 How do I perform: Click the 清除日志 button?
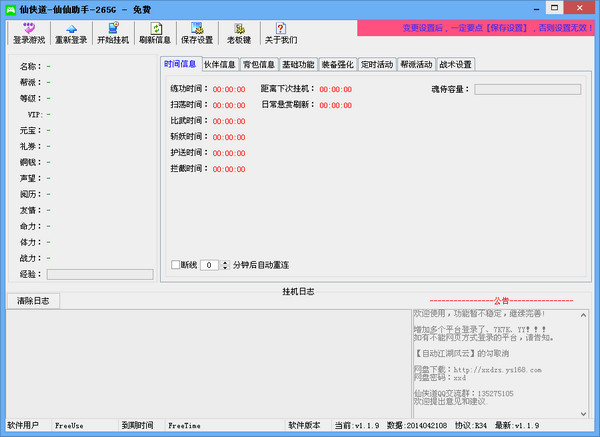click(34, 300)
